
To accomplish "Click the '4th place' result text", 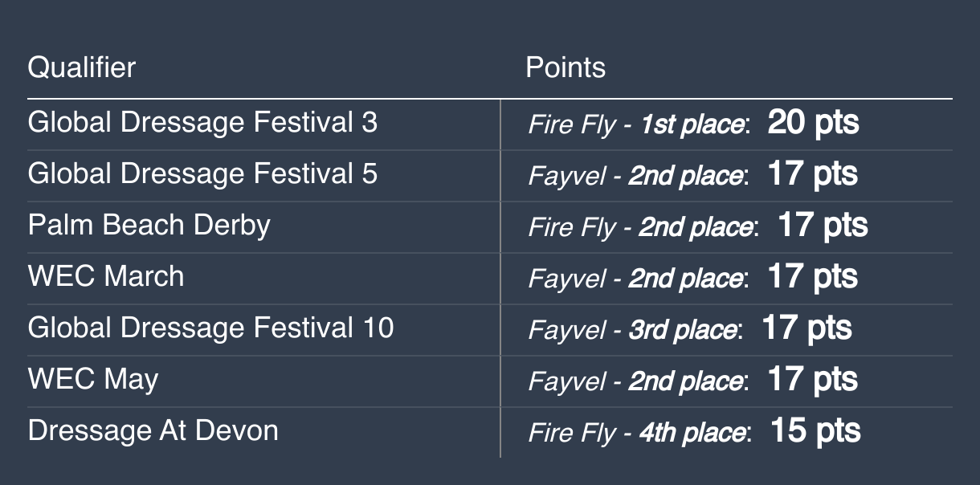I will click(692, 434).
